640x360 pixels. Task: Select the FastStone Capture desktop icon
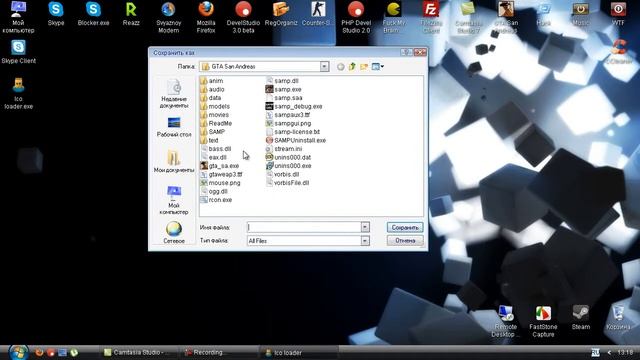click(x=543, y=322)
